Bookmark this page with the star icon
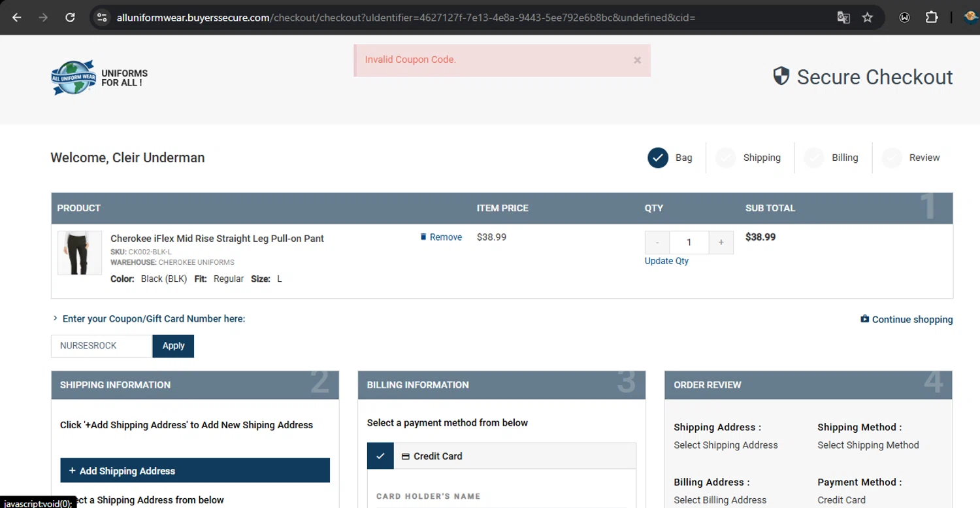Viewport: 980px width, 508px height. (868, 18)
